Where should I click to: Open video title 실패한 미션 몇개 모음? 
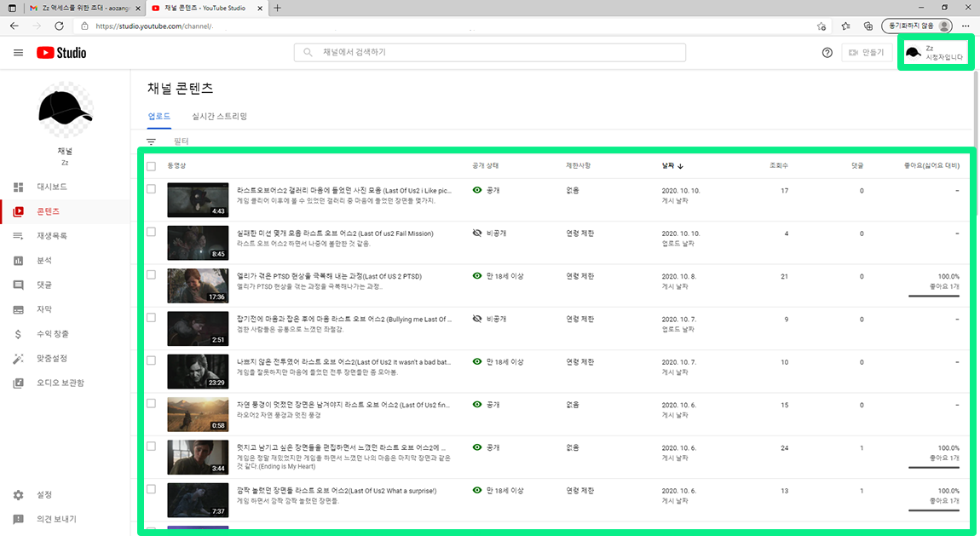tap(335, 233)
